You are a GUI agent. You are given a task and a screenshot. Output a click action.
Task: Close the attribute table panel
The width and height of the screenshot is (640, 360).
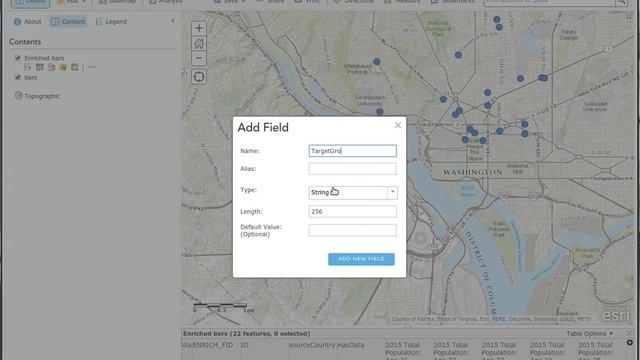(629, 333)
